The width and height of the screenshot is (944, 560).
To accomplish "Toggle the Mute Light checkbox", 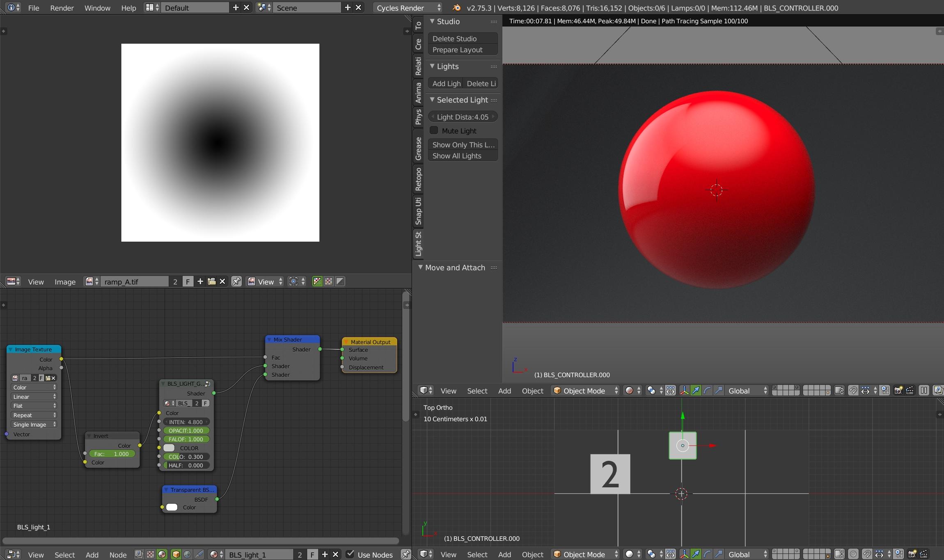I will pyautogui.click(x=434, y=130).
